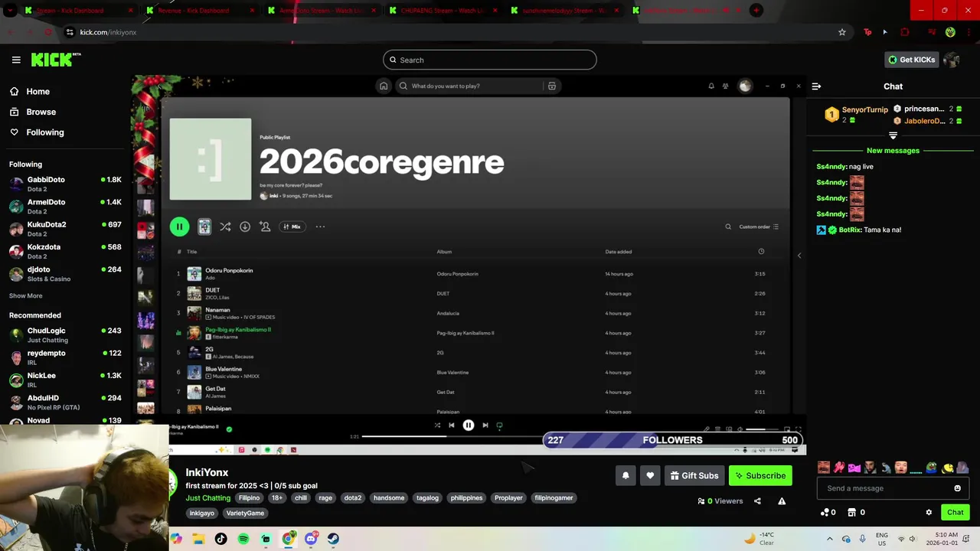Image resolution: width=980 pixels, height=551 pixels.
Task: Pause from the Spotify bottom player bar
Action: point(469,425)
